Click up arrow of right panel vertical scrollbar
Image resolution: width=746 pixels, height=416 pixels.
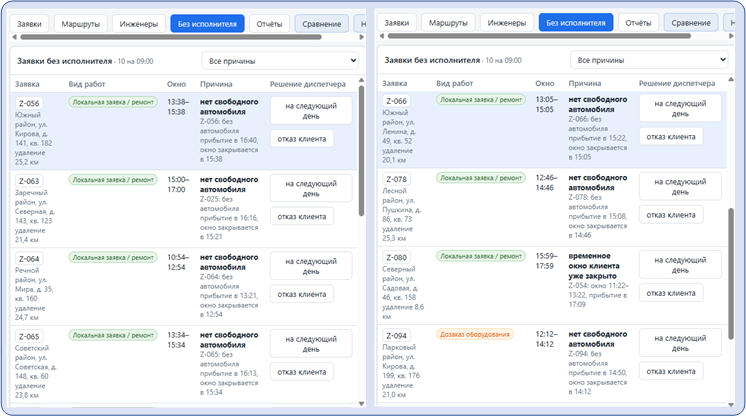pos(731,79)
